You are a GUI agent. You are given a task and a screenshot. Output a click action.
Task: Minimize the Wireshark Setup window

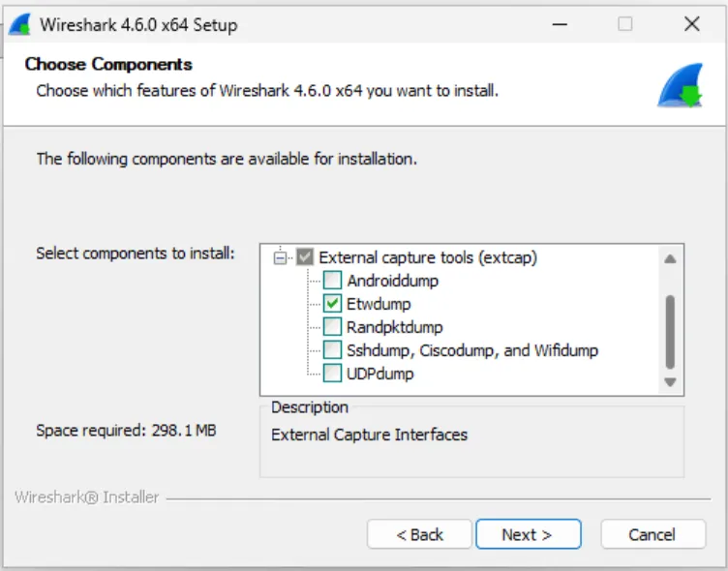[559, 24]
